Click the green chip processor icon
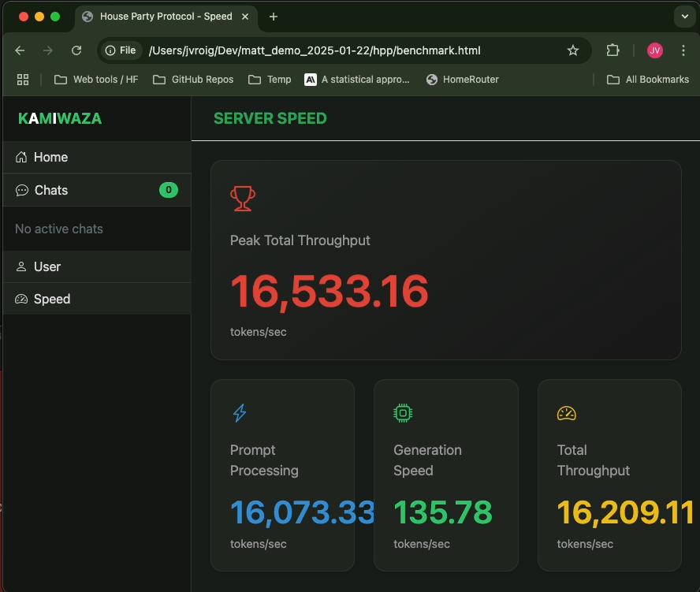This screenshot has width=700, height=592. tap(403, 413)
